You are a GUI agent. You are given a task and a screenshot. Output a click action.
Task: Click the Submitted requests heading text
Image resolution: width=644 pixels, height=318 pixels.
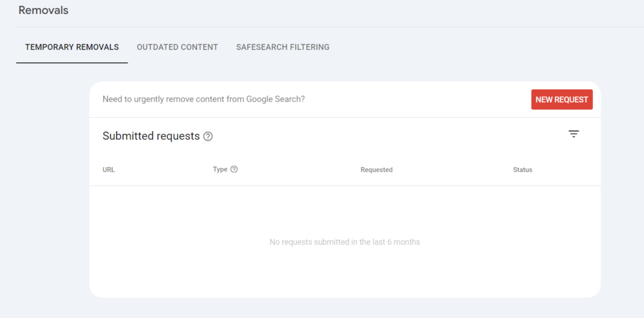click(x=151, y=136)
